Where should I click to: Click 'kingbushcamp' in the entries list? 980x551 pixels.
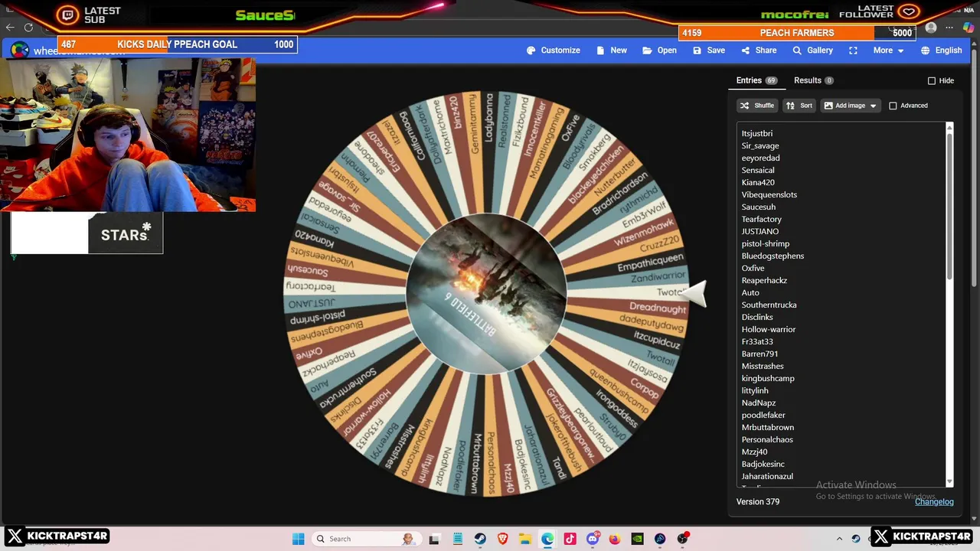(x=767, y=379)
